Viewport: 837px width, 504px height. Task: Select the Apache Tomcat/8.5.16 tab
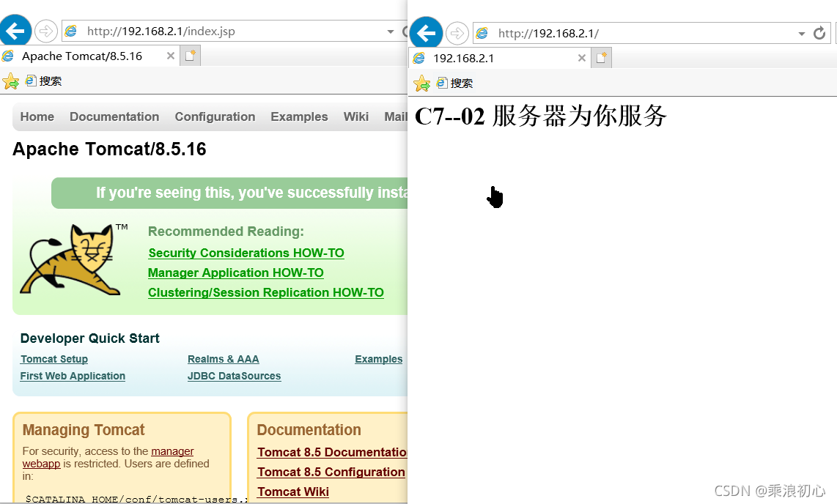[88, 56]
